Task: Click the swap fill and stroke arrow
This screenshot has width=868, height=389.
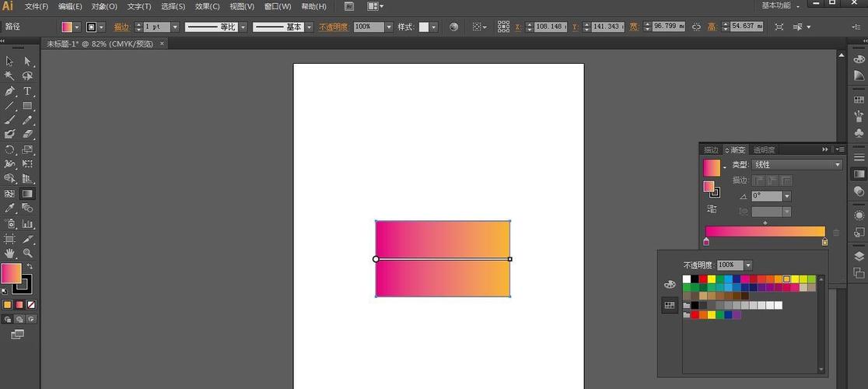Action: pyautogui.click(x=30, y=267)
